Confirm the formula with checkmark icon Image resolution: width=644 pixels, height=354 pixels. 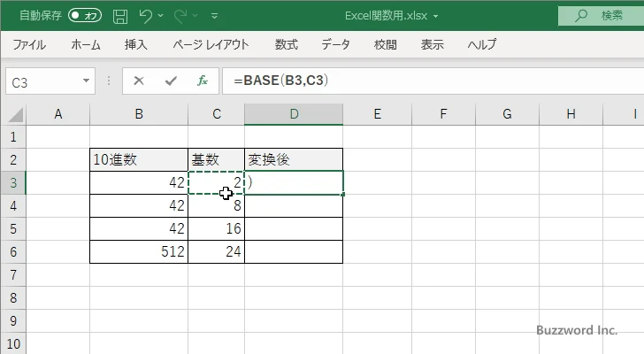pos(171,81)
